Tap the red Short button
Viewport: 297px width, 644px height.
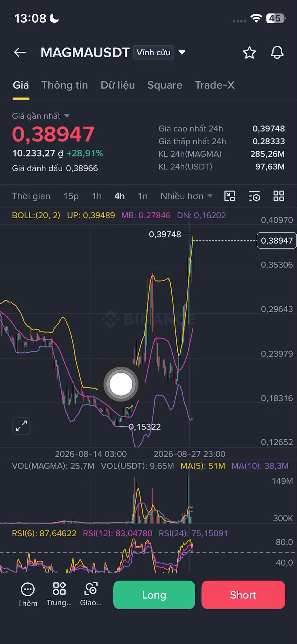click(243, 595)
